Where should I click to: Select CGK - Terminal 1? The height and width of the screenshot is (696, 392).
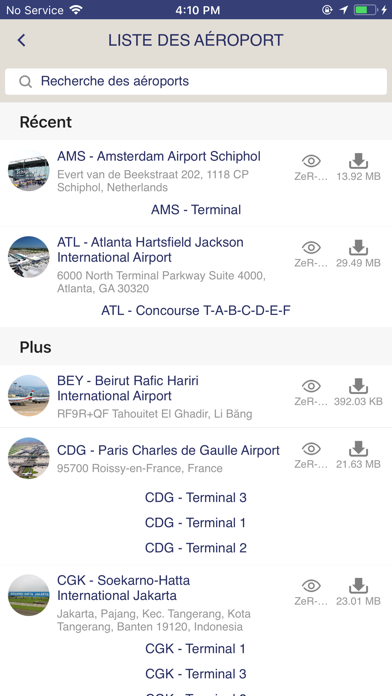coord(195,649)
